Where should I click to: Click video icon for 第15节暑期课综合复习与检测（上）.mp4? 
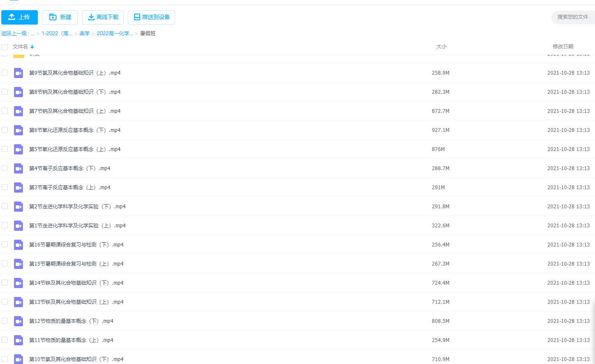pos(18,264)
